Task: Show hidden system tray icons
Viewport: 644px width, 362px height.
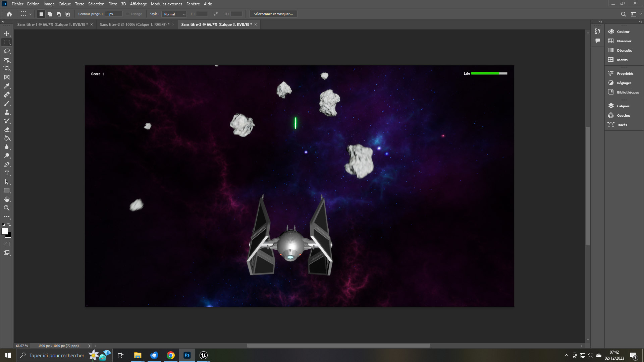Action: pos(567,355)
